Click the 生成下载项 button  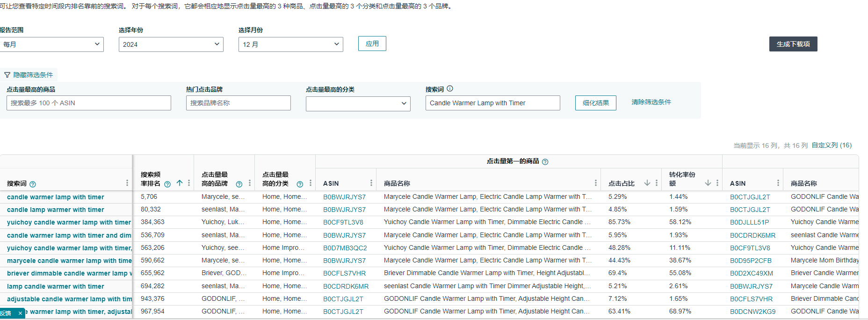793,44
